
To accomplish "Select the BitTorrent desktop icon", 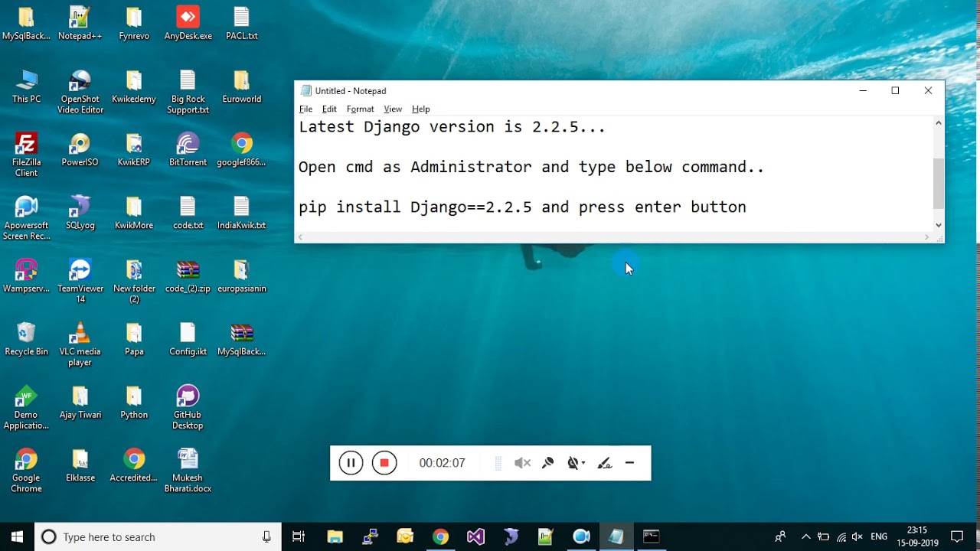I will [x=188, y=150].
